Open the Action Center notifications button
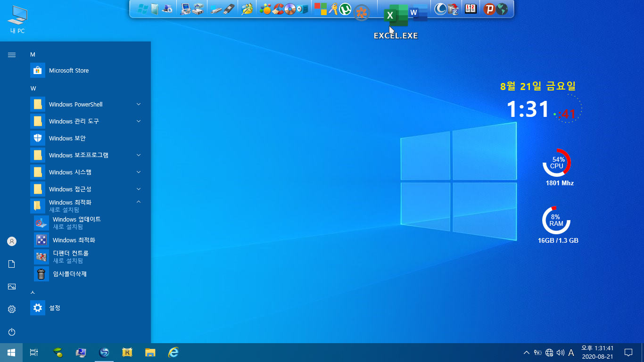This screenshot has width=644, height=362. 628,353
